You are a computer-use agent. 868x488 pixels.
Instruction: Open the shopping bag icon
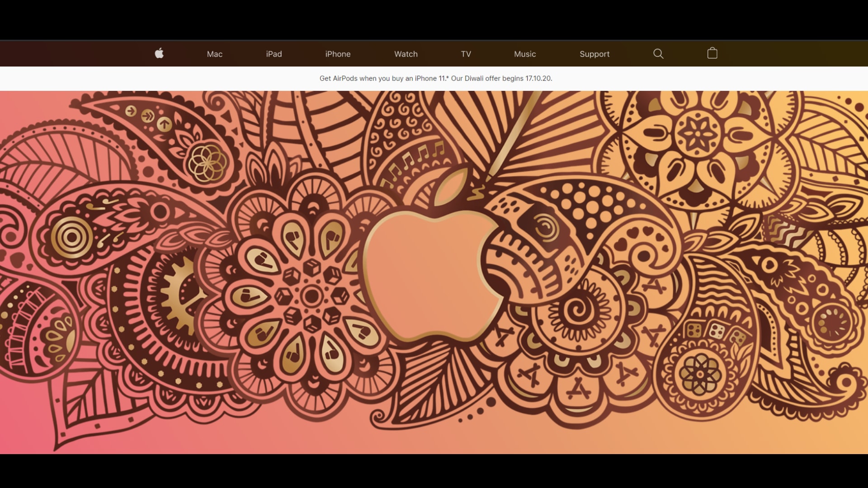point(712,53)
